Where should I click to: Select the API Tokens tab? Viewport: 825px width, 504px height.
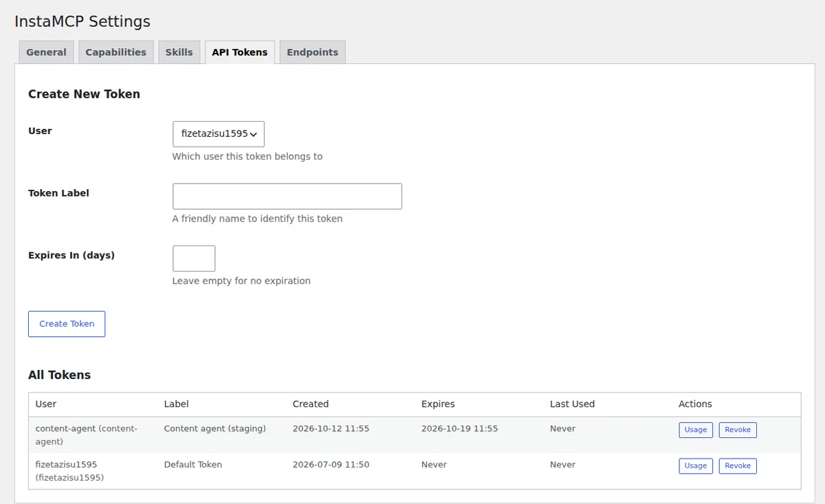(240, 52)
